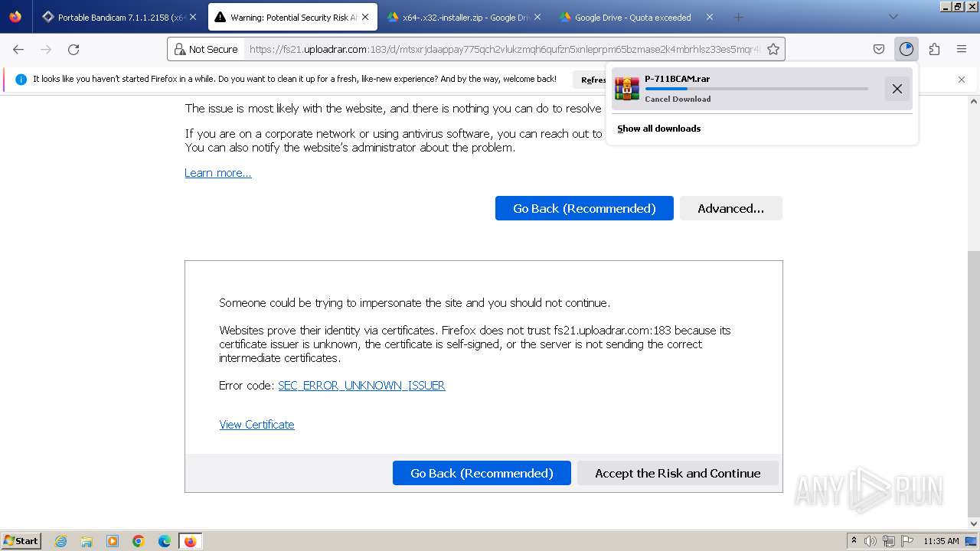The width and height of the screenshot is (980, 551).
Task: Show hidden tray icons arrow
Action: (854, 540)
